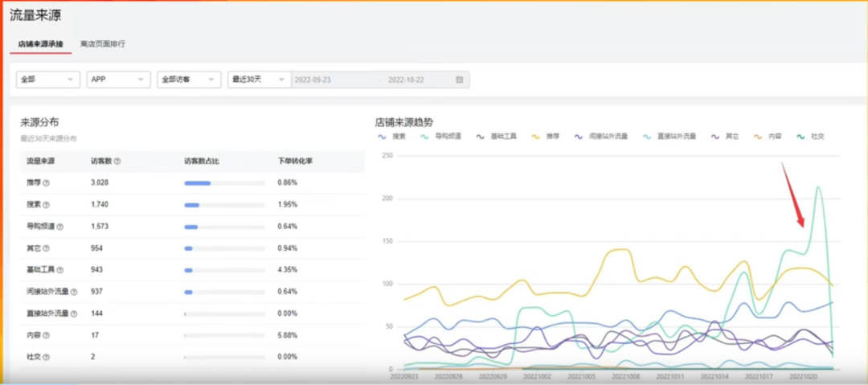Screen dimensions: 868x385
Task: Click help icon next to 内容 row
Action: pyautogui.click(x=46, y=335)
